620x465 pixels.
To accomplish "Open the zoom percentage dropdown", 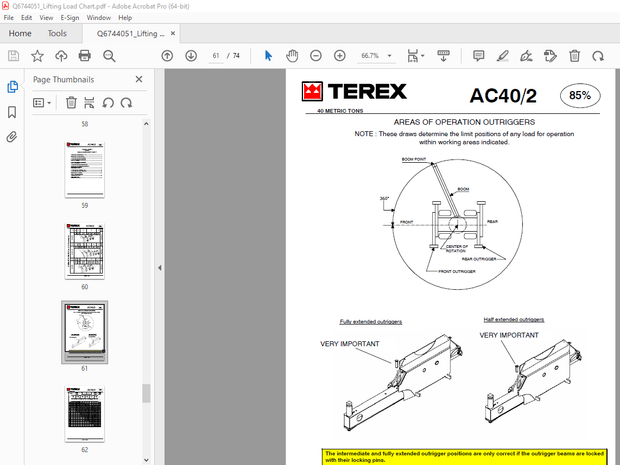I will (x=389, y=56).
